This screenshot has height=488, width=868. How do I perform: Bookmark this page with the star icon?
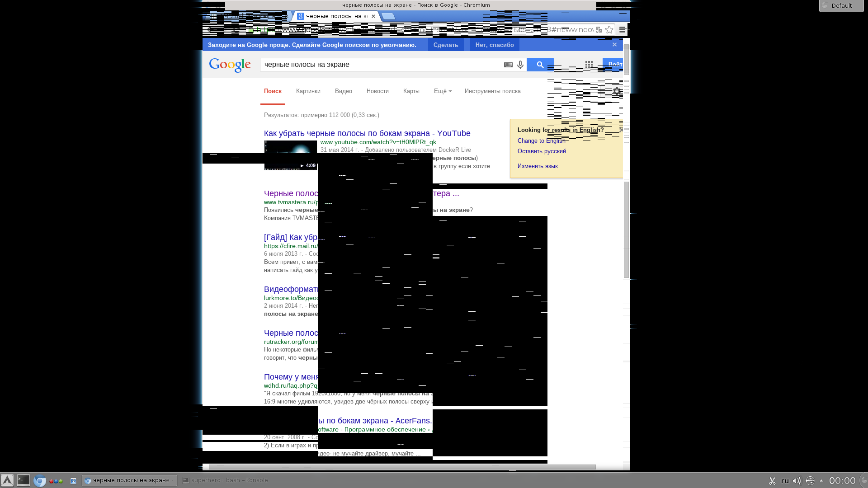pos(609,30)
